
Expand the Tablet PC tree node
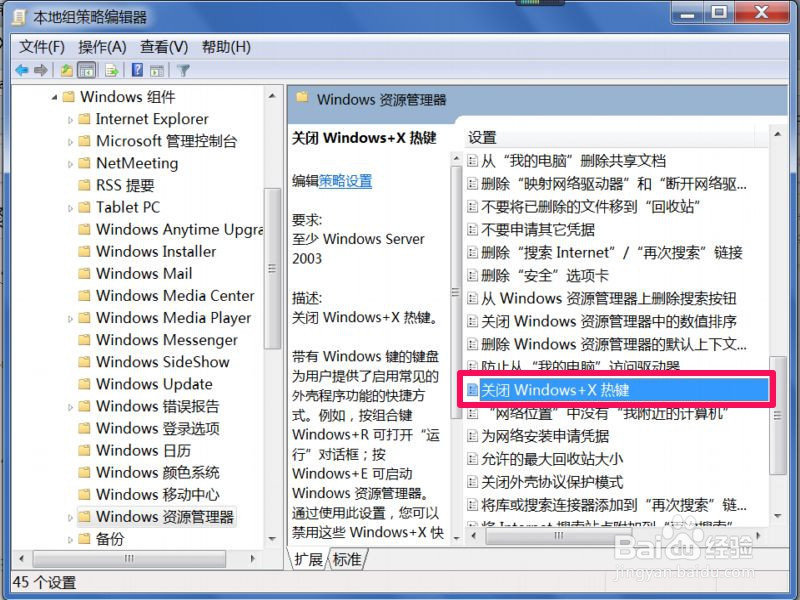(x=70, y=208)
